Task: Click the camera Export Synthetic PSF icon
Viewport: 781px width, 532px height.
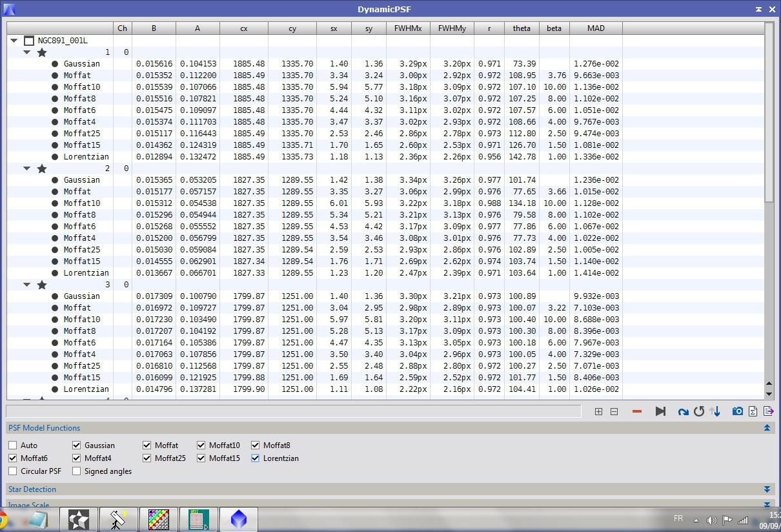Action: [x=737, y=411]
